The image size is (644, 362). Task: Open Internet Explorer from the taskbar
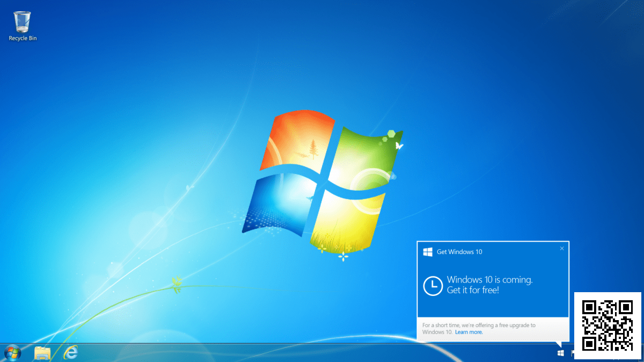pyautogui.click(x=71, y=353)
